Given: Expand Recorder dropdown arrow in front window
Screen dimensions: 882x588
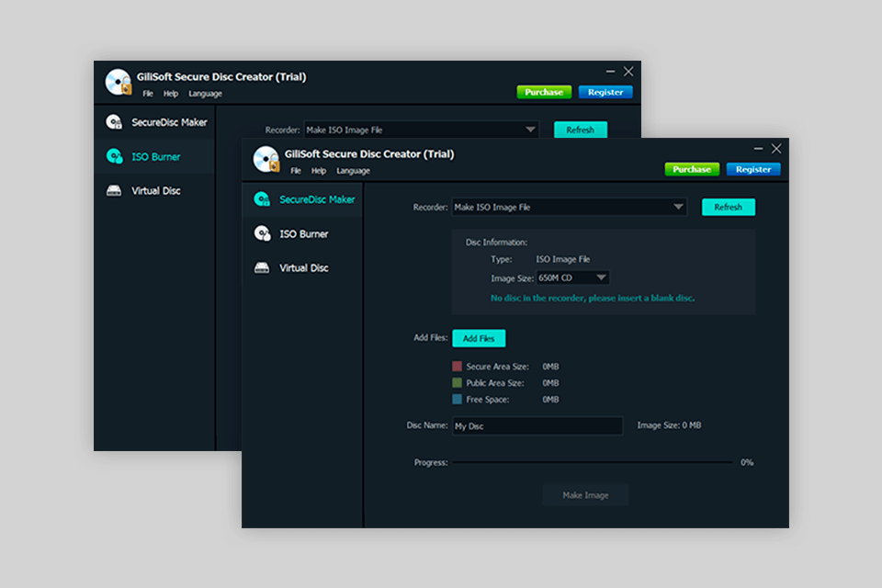Looking at the screenshot, I should point(678,207).
